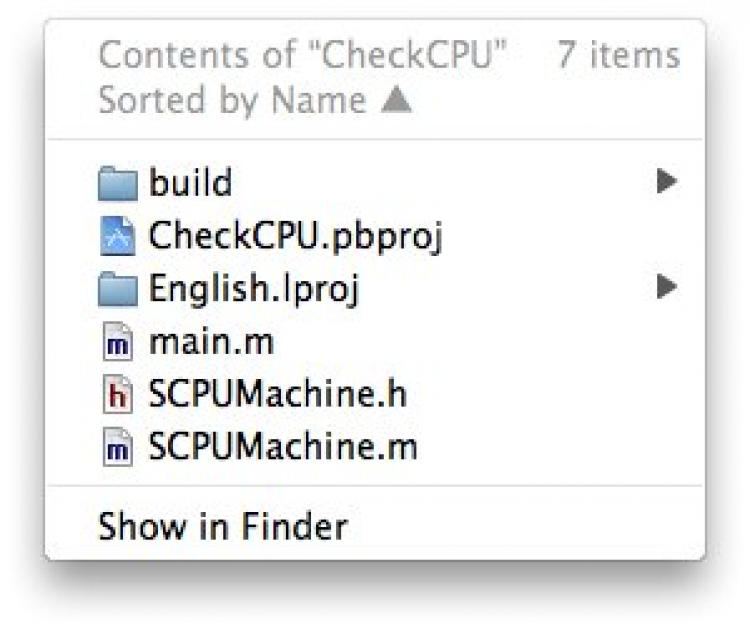Select the CheckCPU.pbproj menu entry
750x630 pixels.
(x=295, y=236)
